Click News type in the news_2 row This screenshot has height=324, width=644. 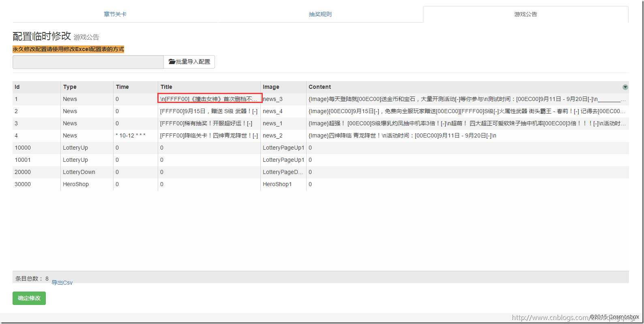coord(87,135)
